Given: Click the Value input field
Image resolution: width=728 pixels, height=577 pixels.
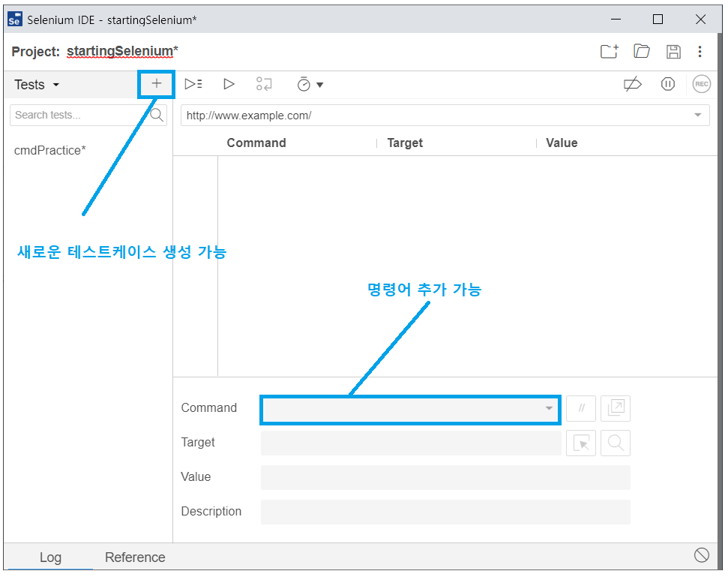Looking at the screenshot, I should point(445,477).
